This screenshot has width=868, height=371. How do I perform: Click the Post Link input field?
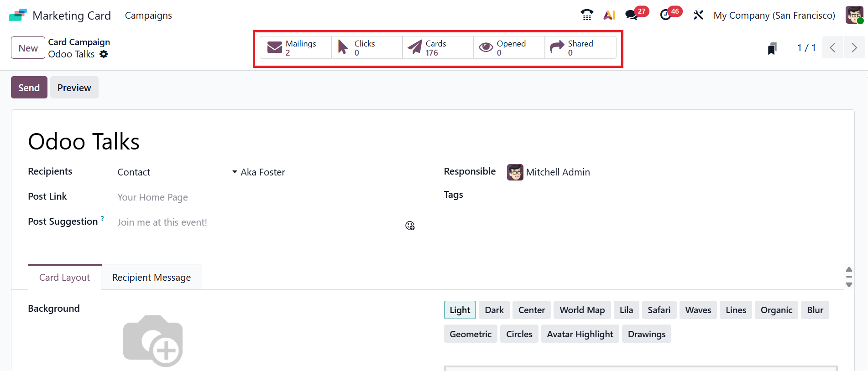267,197
